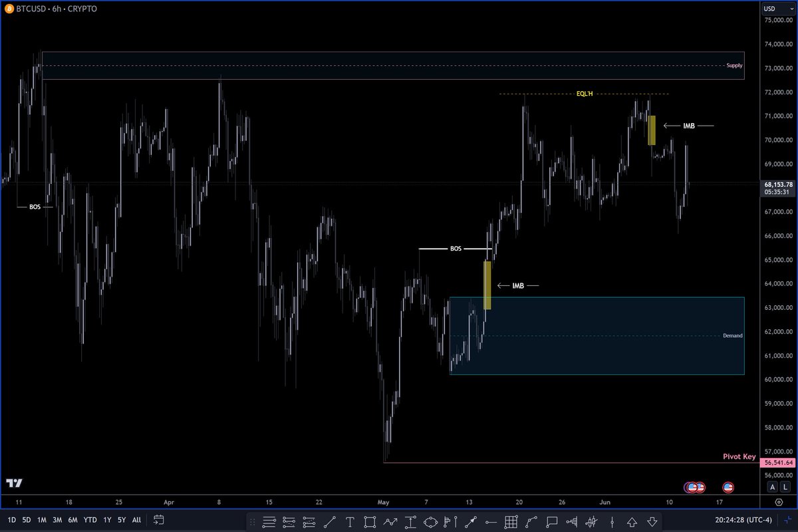Image resolution: width=798 pixels, height=532 pixels.
Task: Select the horizontal line tool
Action: click(x=491, y=521)
